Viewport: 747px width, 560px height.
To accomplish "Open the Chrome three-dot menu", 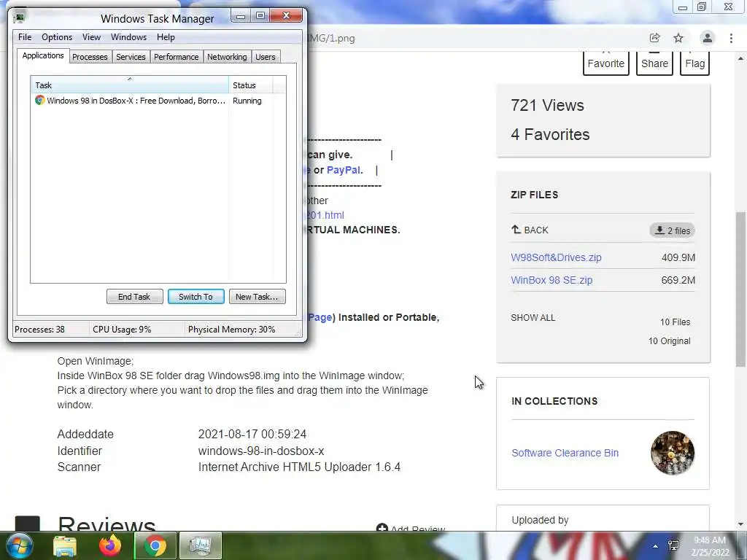I will [731, 38].
